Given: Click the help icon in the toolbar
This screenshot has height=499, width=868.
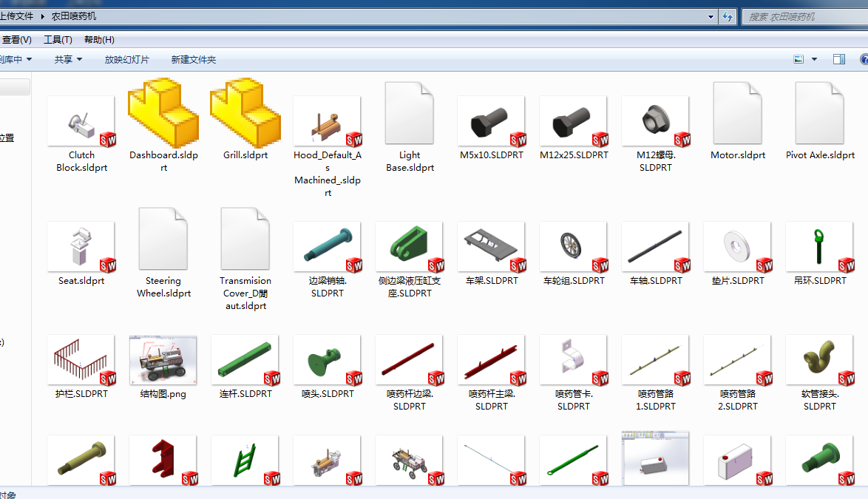Looking at the screenshot, I should click(864, 59).
